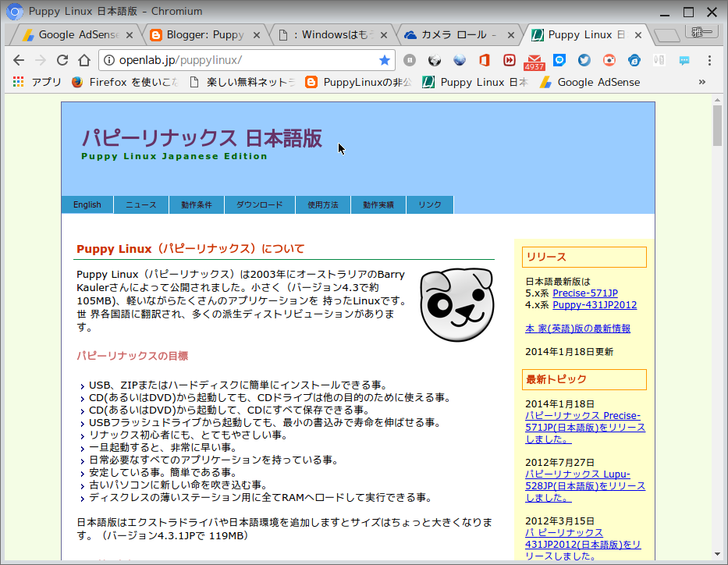Open Gmail checker showing 4937
728x565 pixels.
534,62
